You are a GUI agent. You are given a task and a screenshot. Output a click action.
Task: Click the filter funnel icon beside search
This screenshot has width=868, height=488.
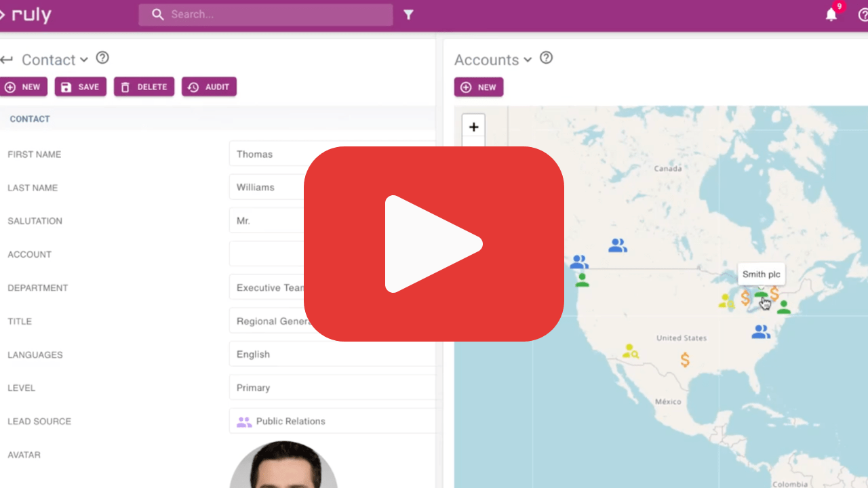click(x=408, y=15)
